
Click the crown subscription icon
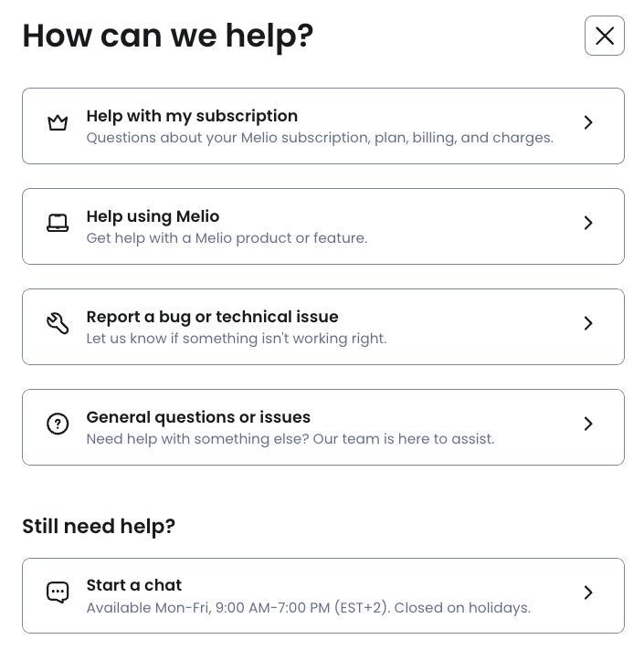click(58, 122)
